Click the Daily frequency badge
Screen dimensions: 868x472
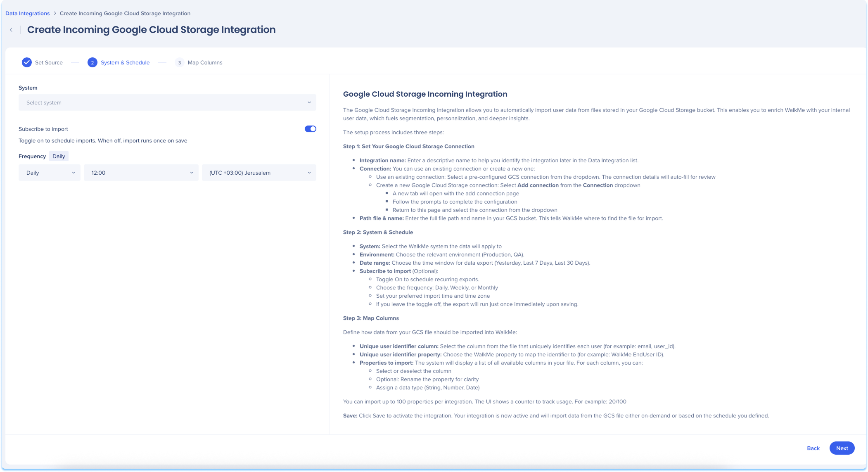point(59,156)
